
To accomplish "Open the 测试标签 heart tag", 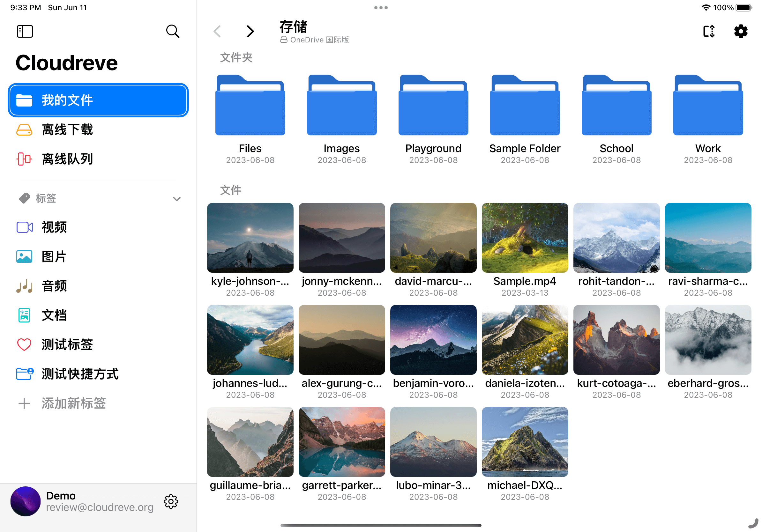I will (98, 344).
